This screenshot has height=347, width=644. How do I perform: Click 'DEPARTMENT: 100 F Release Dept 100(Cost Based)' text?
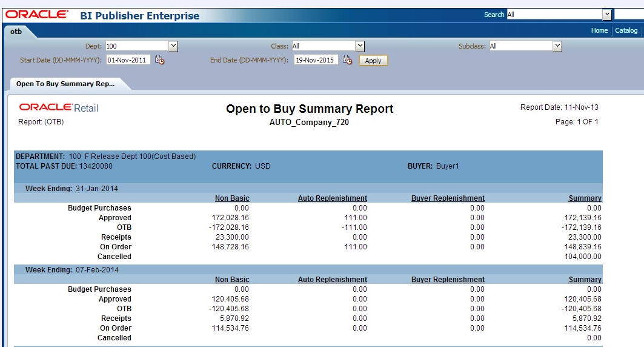click(105, 157)
